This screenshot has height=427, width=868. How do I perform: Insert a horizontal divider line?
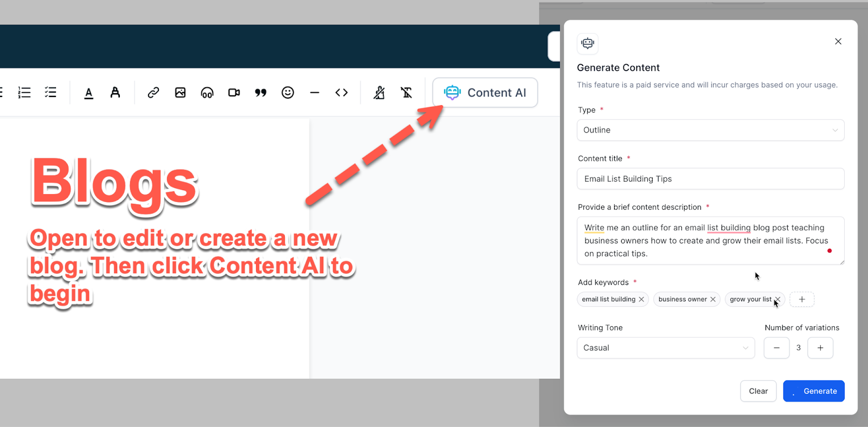315,93
